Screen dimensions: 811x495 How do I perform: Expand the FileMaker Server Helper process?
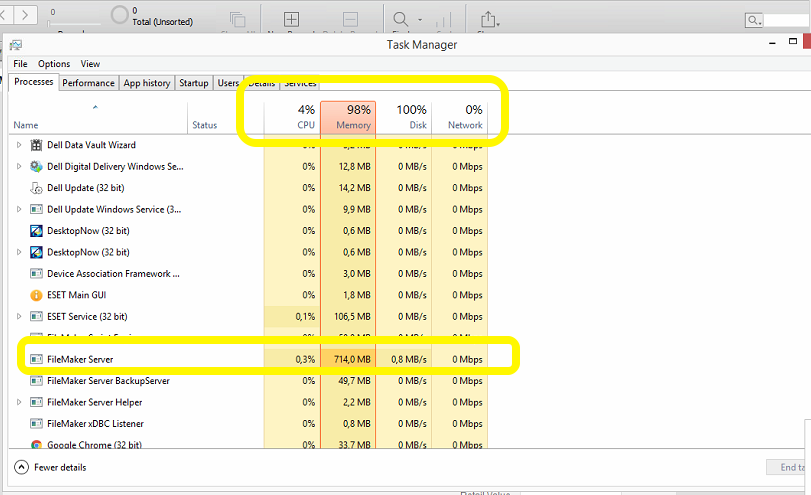(x=19, y=402)
